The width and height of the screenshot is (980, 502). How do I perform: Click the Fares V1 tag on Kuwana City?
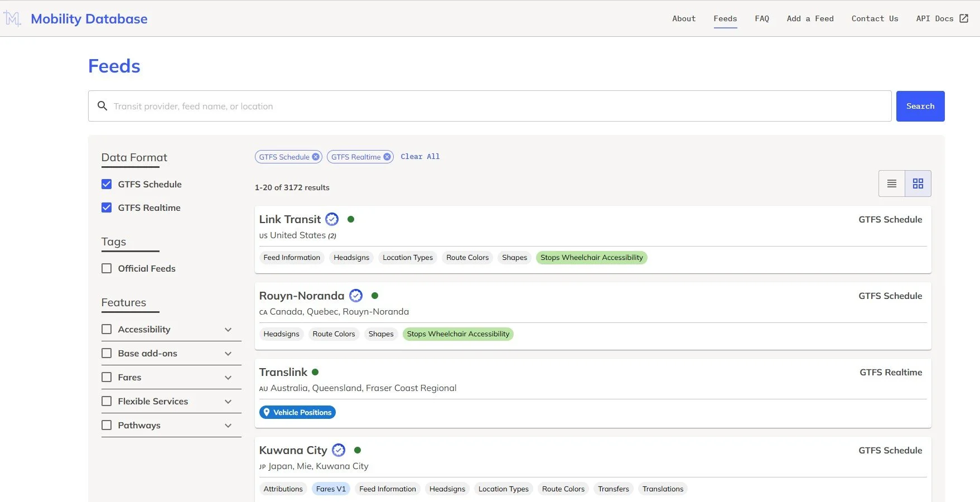pyautogui.click(x=331, y=489)
